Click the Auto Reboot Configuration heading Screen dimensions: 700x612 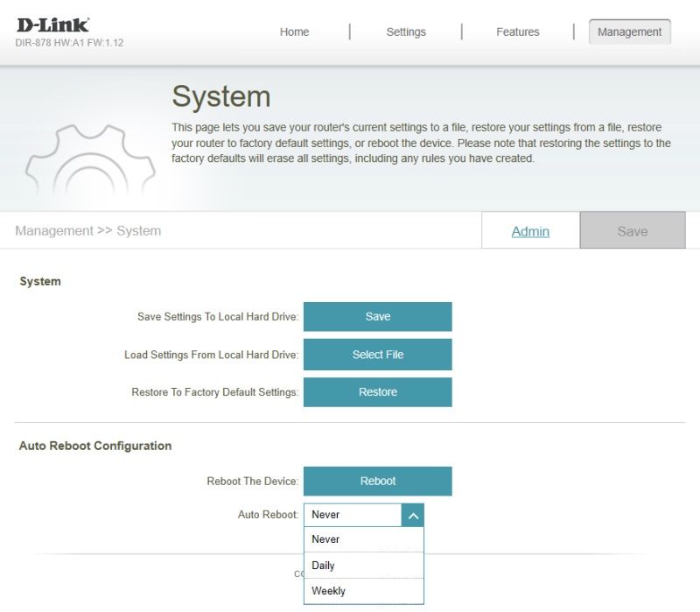(x=95, y=446)
